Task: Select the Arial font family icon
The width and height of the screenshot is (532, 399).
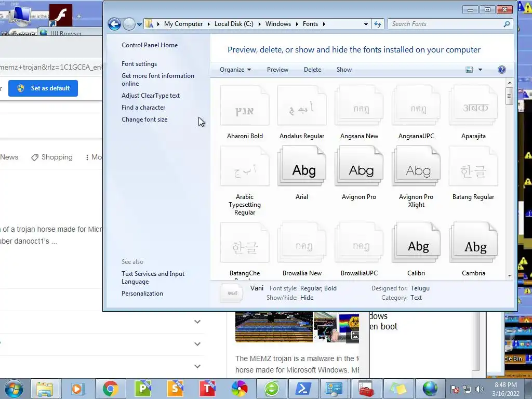Action: pos(302,166)
